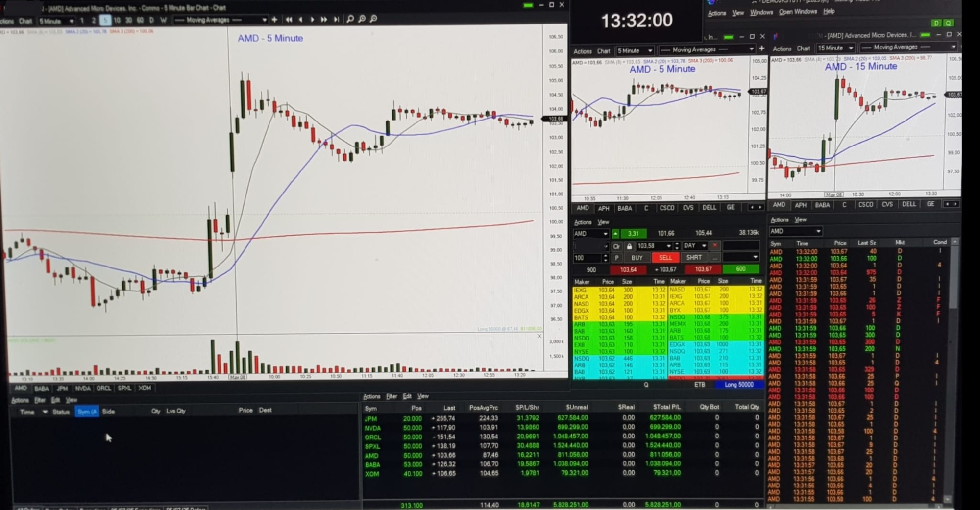Viewport: 980px width, 510px height.
Task: Click the lock icon in order entry
Action: coord(629,246)
